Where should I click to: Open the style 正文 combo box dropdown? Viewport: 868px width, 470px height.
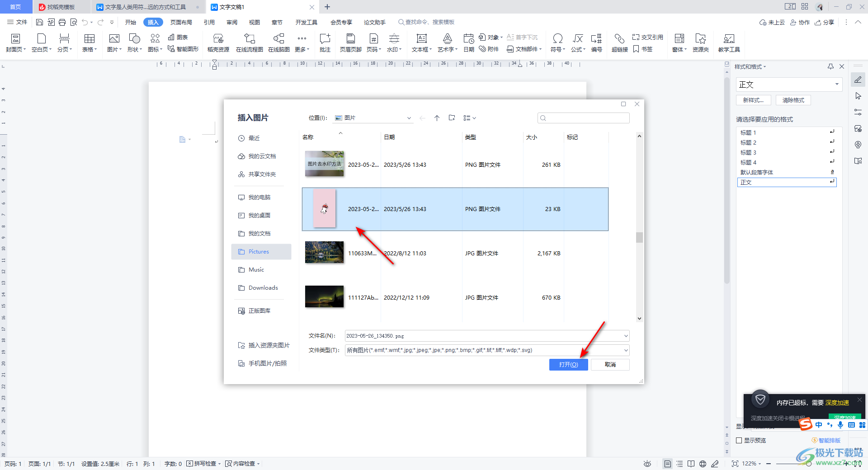(837, 85)
